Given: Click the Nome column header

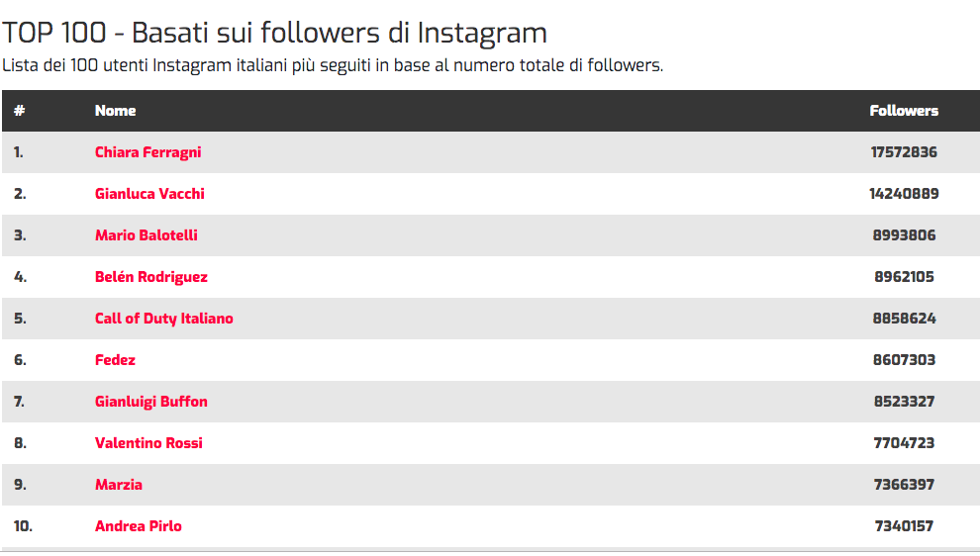Looking at the screenshot, I should coord(115,111).
